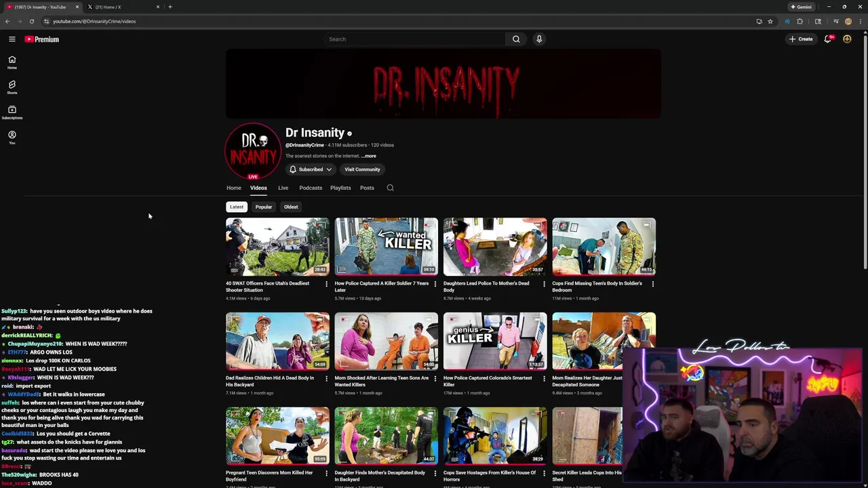The image size is (868, 488).
Task: Open the Daughter Finds Mother's Decapitated Body title
Action: click(380, 476)
